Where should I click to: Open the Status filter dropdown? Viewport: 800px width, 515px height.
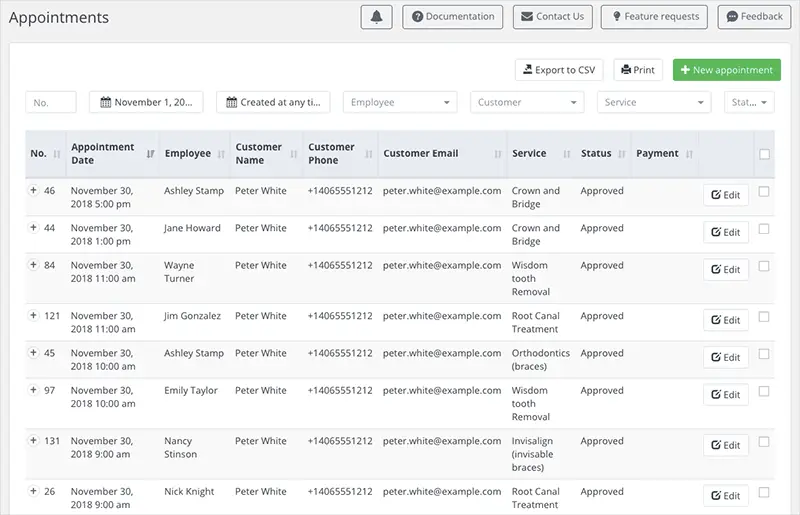click(x=749, y=102)
